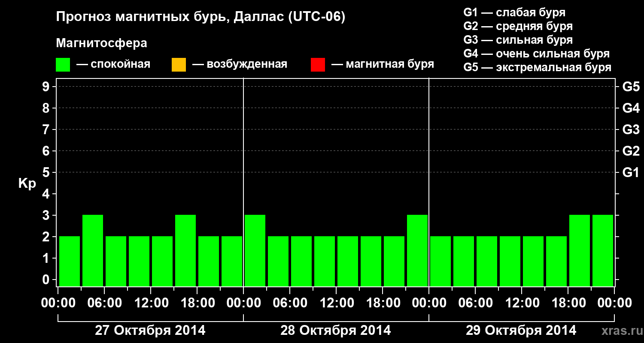
Task: Click the 'G2' label on the right axis
Action: pyautogui.click(x=631, y=151)
